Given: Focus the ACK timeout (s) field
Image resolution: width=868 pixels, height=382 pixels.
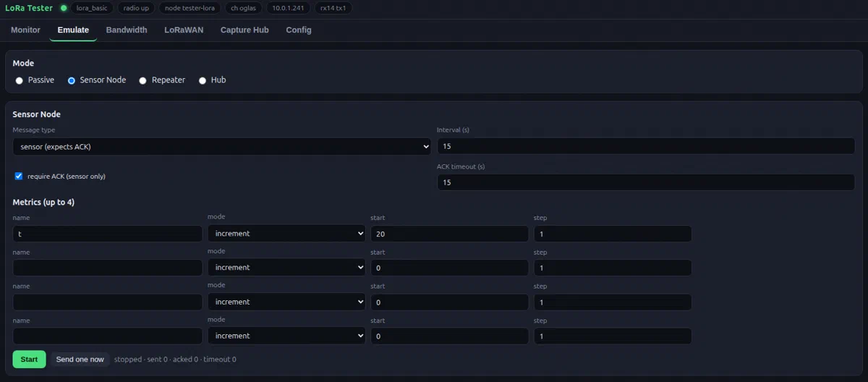Looking at the screenshot, I should click(x=646, y=182).
